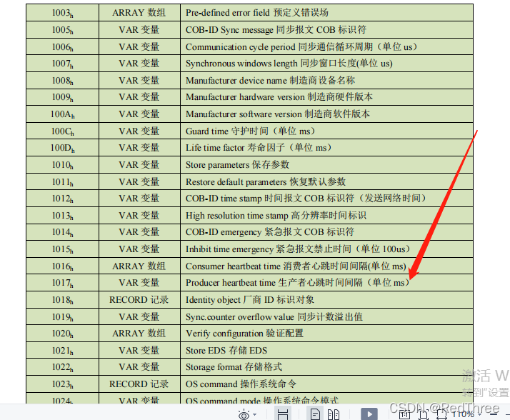Viewport: 510px width, 420px height.
Task: Click index cell 1009h
Action: point(62,97)
